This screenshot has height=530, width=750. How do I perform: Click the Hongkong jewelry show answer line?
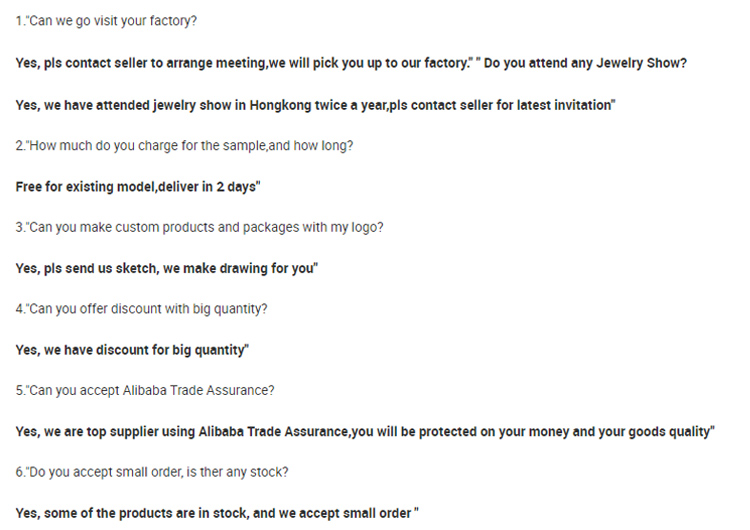point(315,105)
